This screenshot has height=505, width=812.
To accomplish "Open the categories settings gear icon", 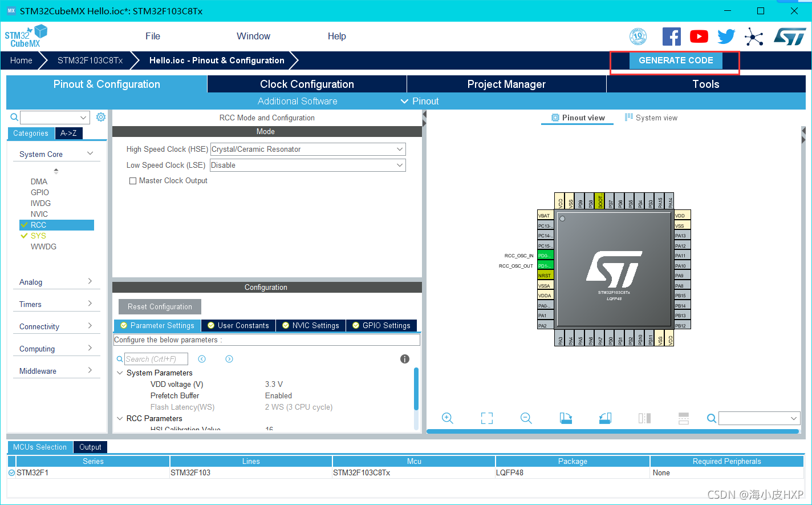I will click(x=101, y=117).
